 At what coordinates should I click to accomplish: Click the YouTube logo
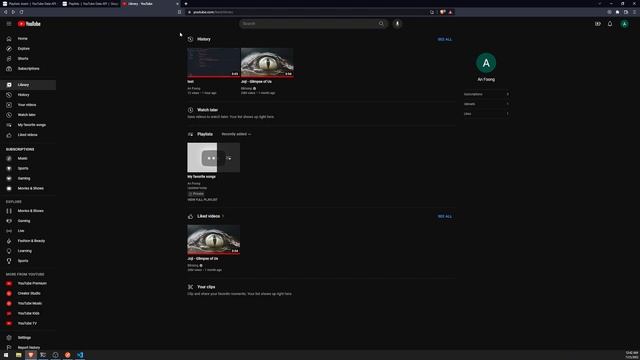tap(29, 24)
